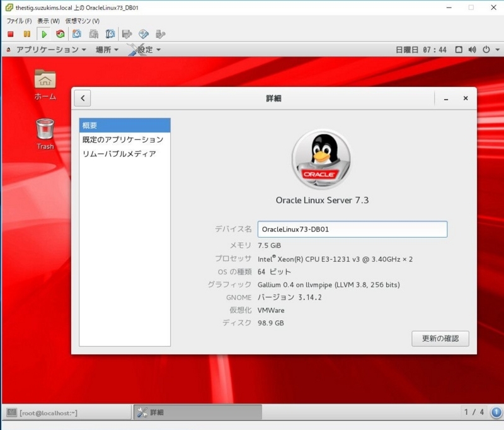Click the 詳細 taskbar entry
504x430 pixels.
click(x=198, y=412)
